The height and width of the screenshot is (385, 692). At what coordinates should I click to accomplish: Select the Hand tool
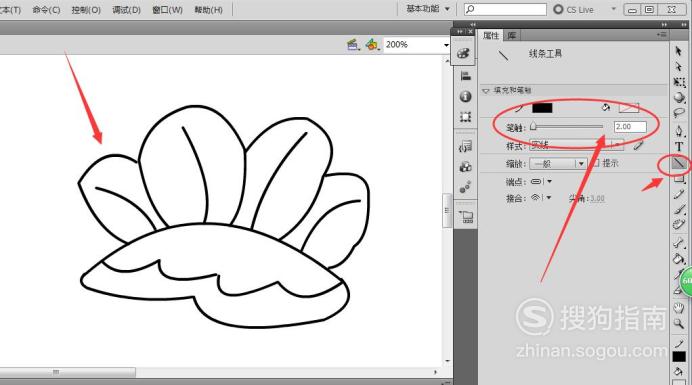click(x=679, y=308)
